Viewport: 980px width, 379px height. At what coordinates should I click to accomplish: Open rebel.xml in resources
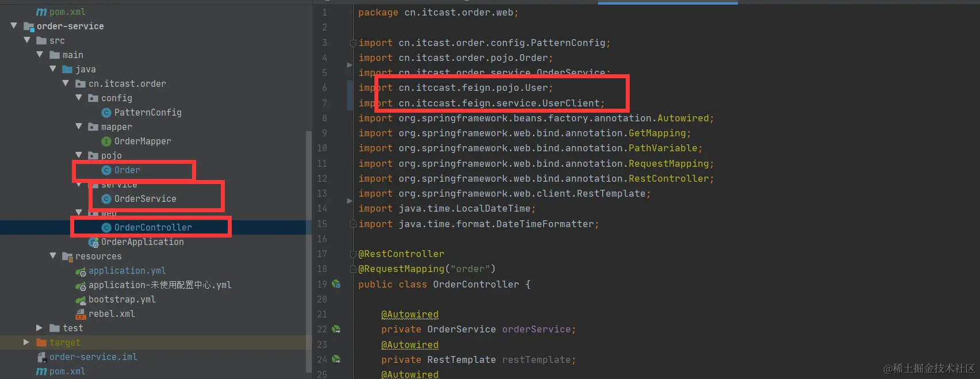[112, 314]
